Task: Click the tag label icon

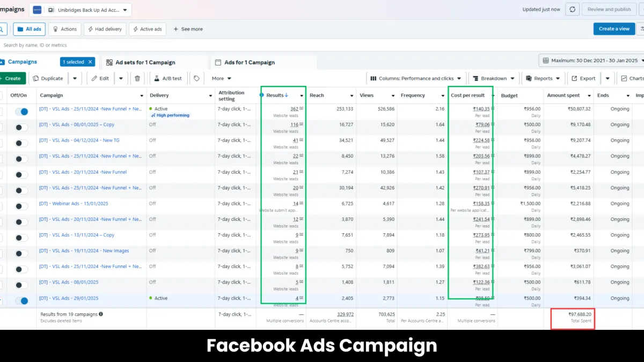Action: pyautogui.click(x=197, y=78)
